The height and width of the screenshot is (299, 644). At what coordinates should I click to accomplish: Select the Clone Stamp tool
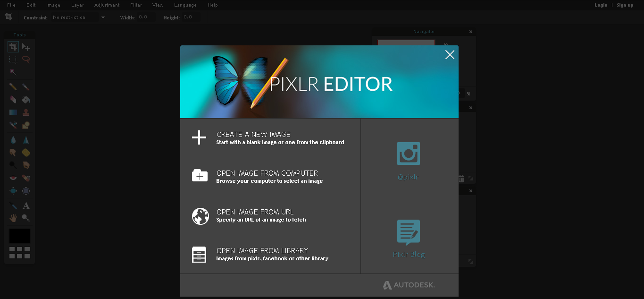click(26, 112)
